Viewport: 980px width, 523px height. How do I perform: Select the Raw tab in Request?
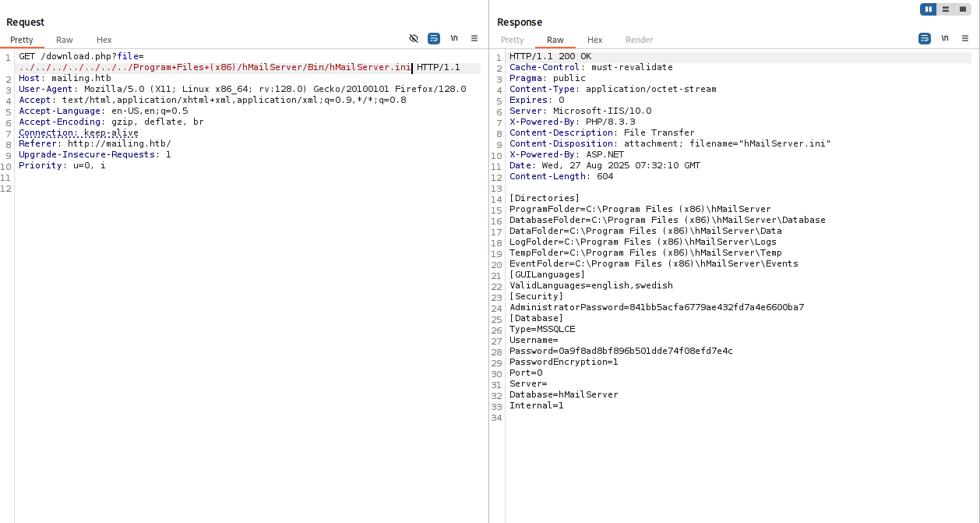coord(65,40)
